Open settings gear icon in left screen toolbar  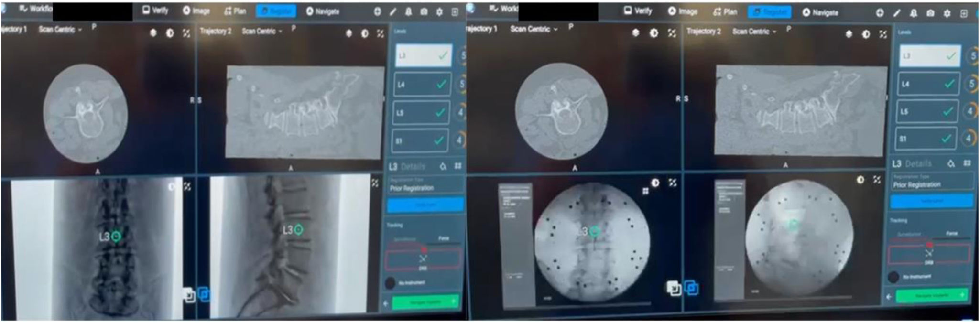click(439, 12)
